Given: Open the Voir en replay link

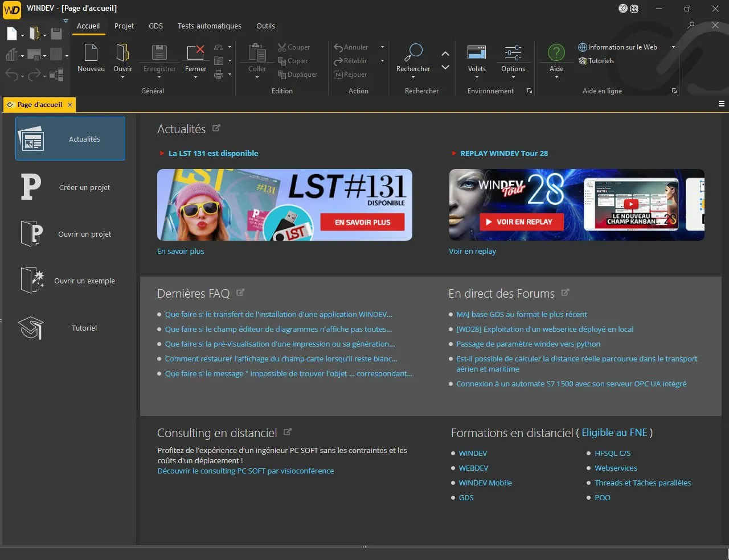Looking at the screenshot, I should point(472,251).
